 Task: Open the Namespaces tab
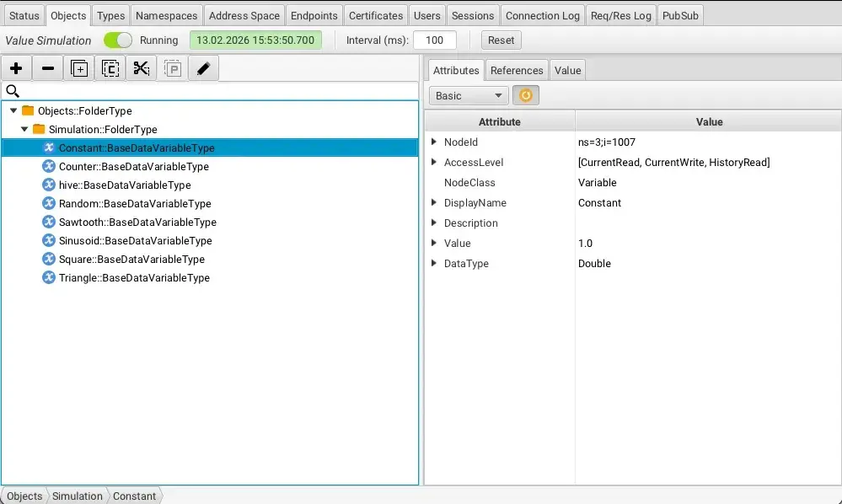167,15
